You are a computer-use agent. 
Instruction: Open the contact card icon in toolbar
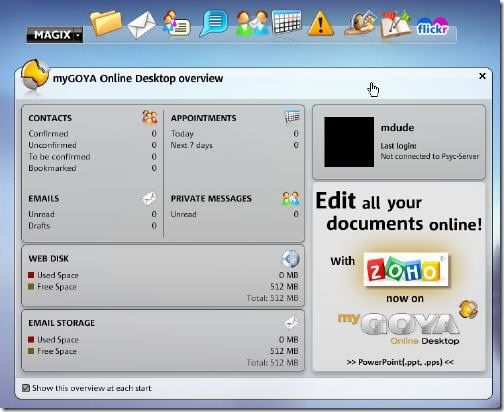[177, 23]
